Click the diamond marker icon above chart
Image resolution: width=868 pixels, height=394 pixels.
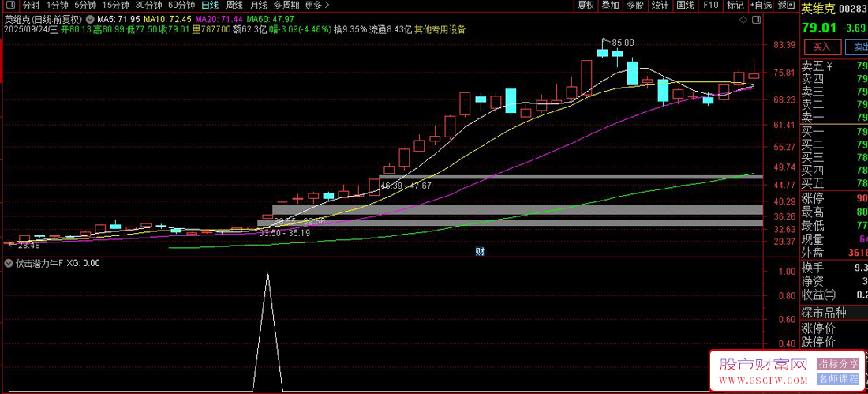pyautogui.click(x=743, y=20)
